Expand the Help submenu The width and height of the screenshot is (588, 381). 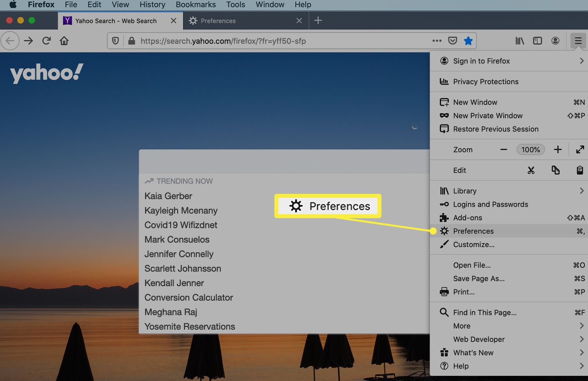point(509,366)
